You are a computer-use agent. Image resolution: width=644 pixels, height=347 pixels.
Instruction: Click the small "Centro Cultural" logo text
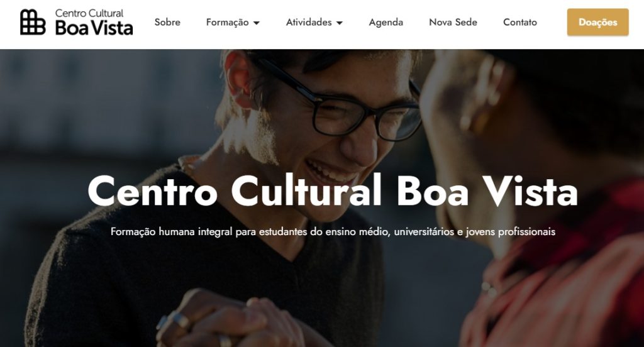click(x=89, y=13)
